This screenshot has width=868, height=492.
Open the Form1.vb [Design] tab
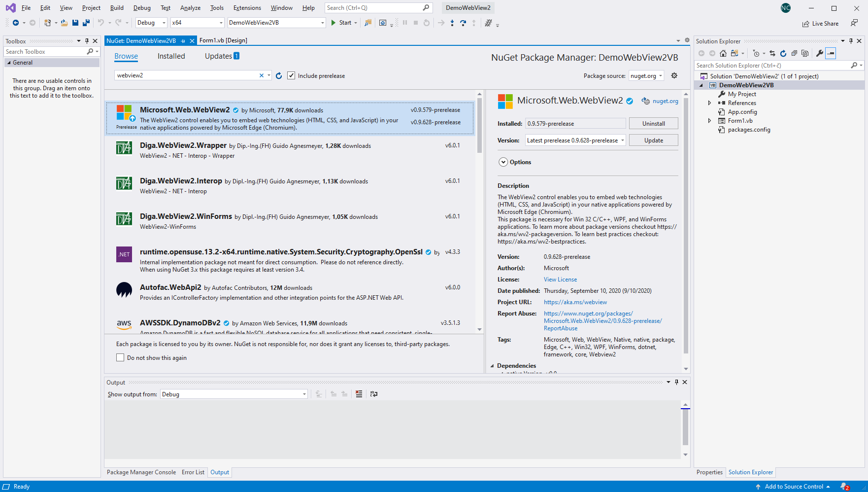tap(223, 40)
